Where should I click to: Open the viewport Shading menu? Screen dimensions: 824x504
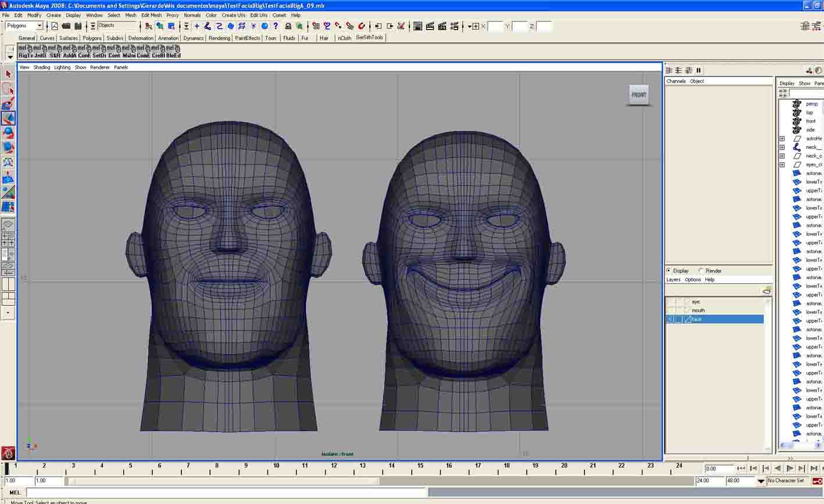(x=41, y=67)
